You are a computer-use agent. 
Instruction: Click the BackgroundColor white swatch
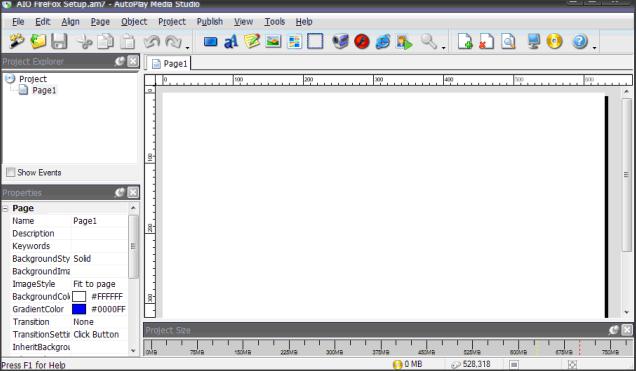pyautogui.click(x=79, y=296)
